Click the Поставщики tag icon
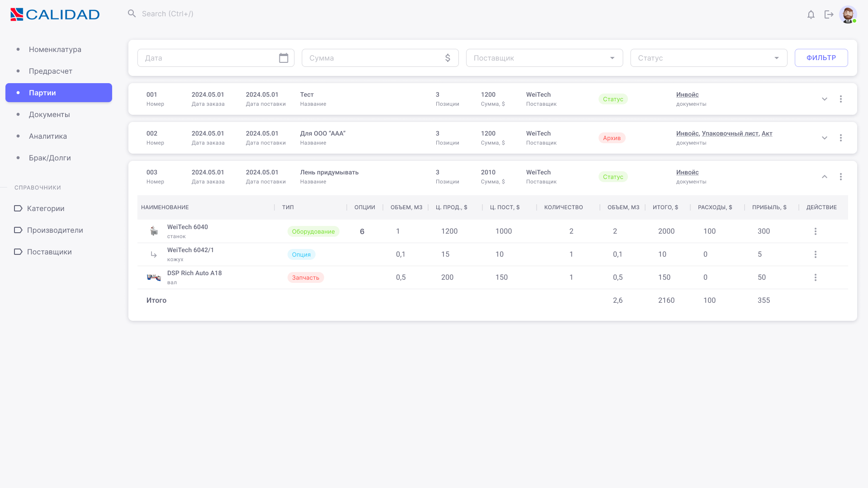868x488 pixels. pos(18,252)
